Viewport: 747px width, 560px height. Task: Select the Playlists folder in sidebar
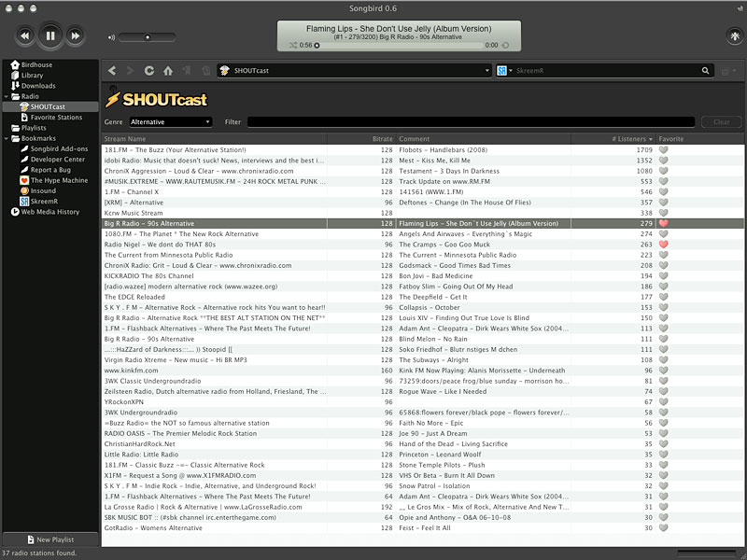pos(34,128)
